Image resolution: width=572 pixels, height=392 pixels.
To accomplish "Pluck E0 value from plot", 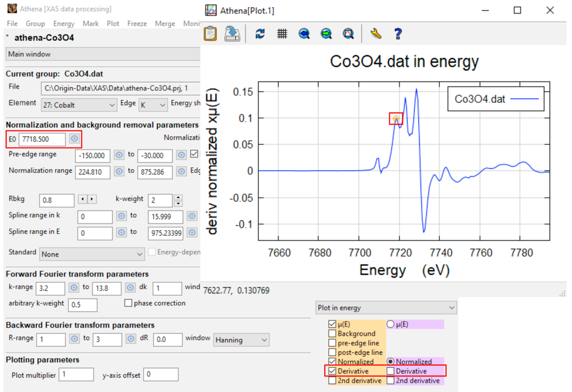I will tap(74, 139).
